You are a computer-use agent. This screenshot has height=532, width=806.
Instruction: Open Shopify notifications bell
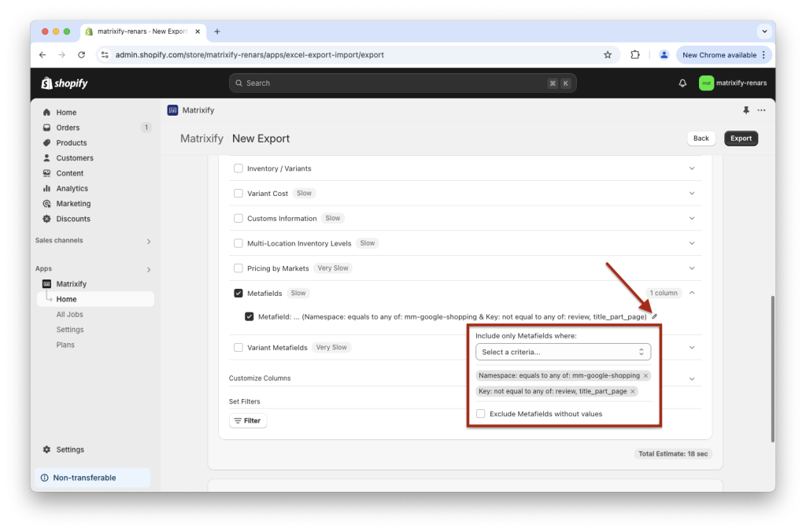pyautogui.click(x=682, y=82)
